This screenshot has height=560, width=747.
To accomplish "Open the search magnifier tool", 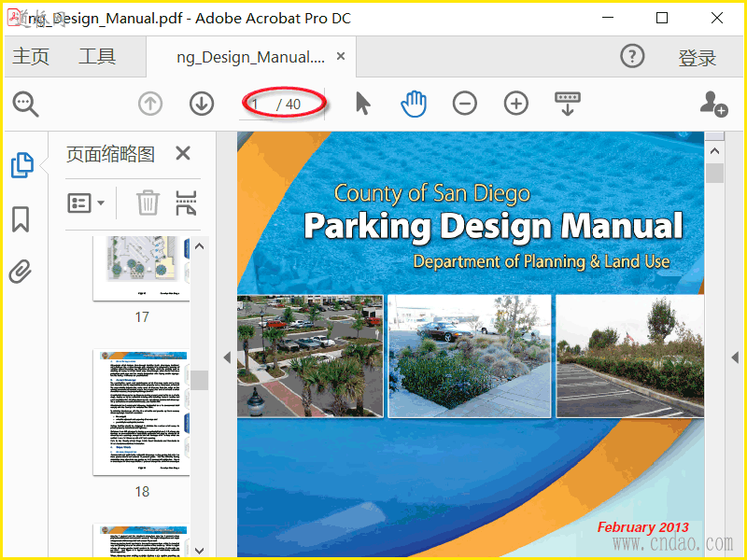I will click(x=25, y=104).
